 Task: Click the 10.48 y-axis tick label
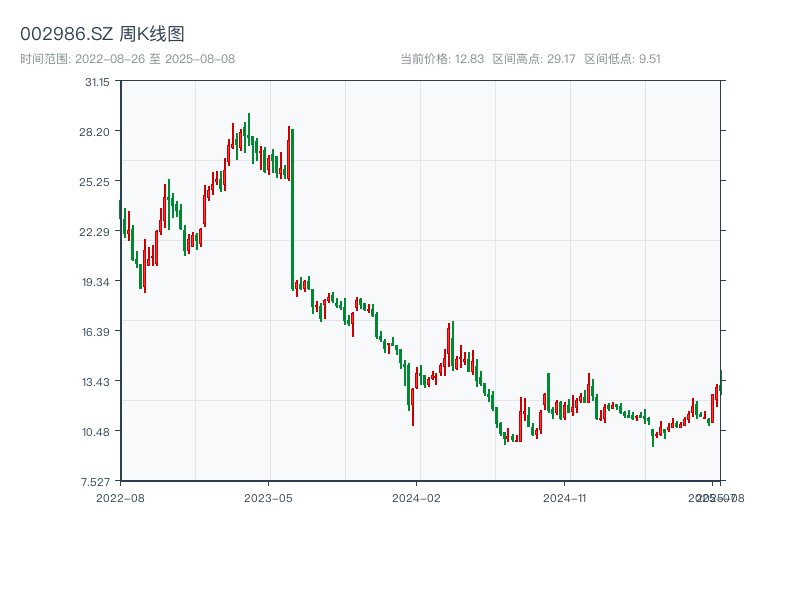tap(97, 431)
